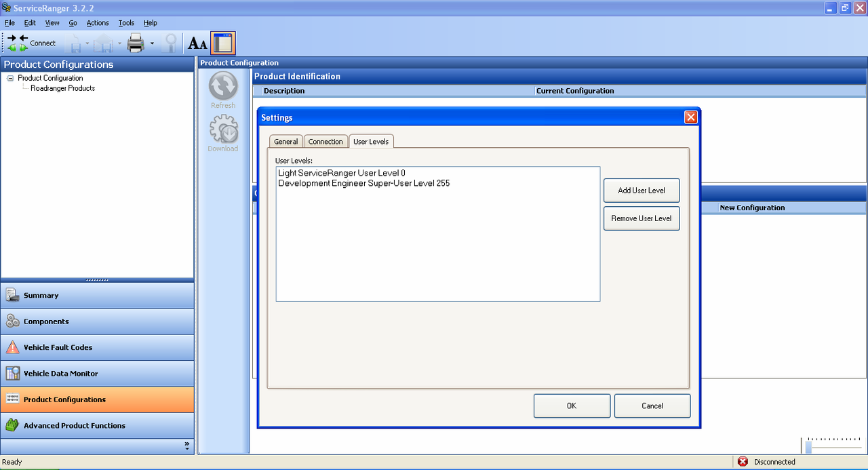The image size is (868, 470).
Task: Click the Download gear icon
Action: [x=223, y=129]
